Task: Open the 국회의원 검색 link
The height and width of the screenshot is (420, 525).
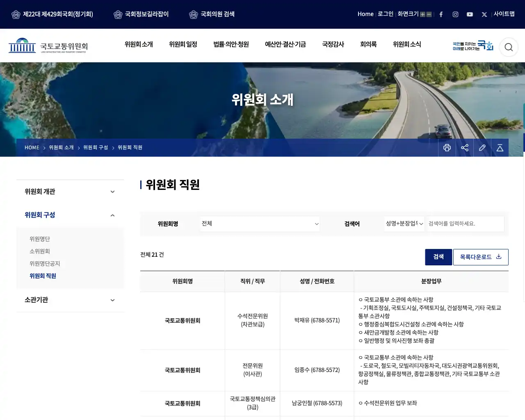Action: 212,14
